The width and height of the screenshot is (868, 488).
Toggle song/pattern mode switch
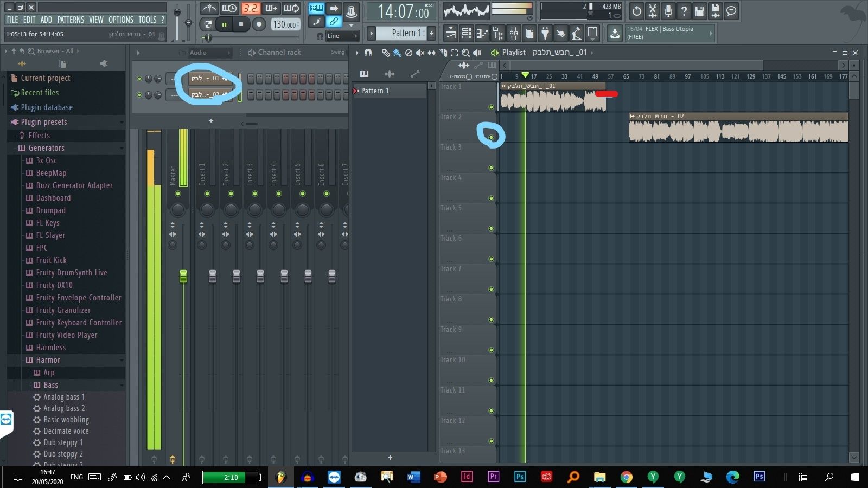(x=208, y=24)
